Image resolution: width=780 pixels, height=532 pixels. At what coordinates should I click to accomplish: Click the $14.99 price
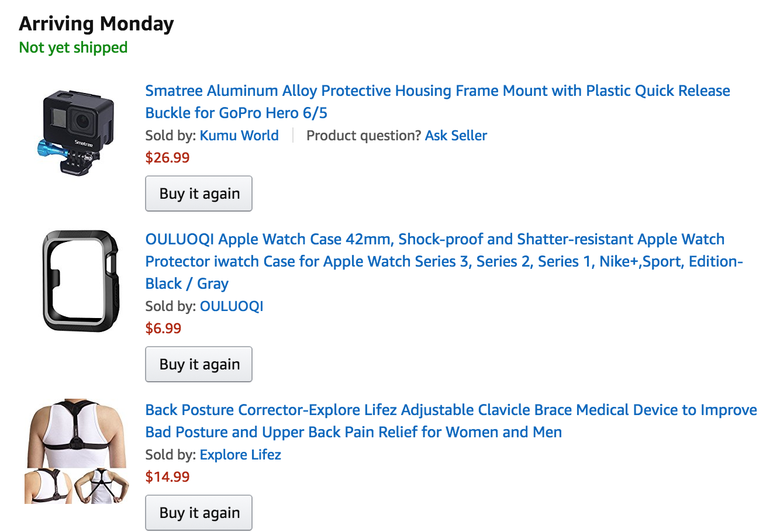coord(167,477)
